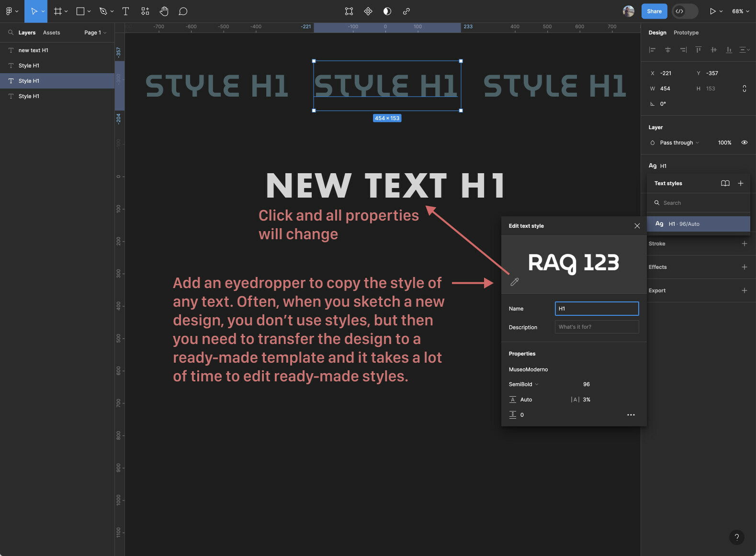Open type details three-dot menu
Screen dimensions: 756x556
point(631,415)
